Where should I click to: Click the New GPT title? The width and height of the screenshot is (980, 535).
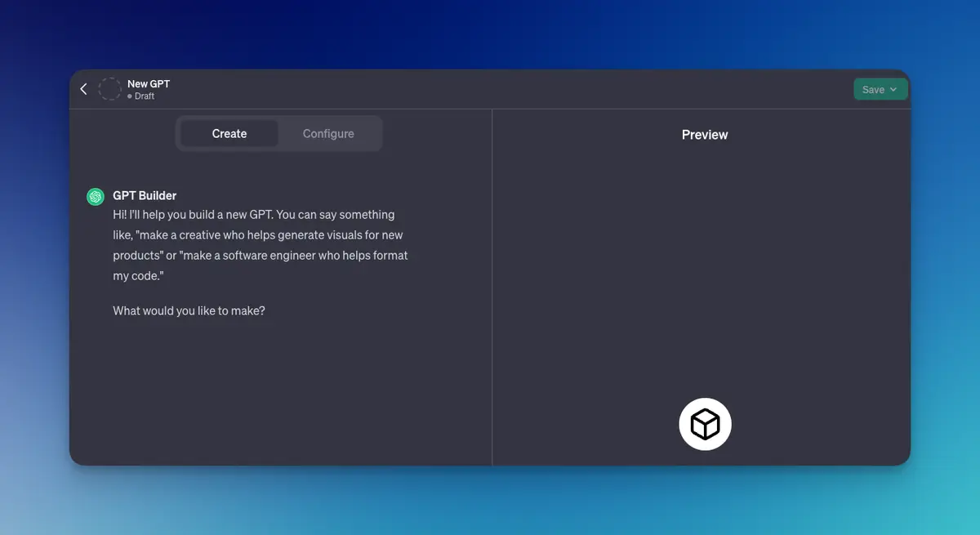click(149, 83)
